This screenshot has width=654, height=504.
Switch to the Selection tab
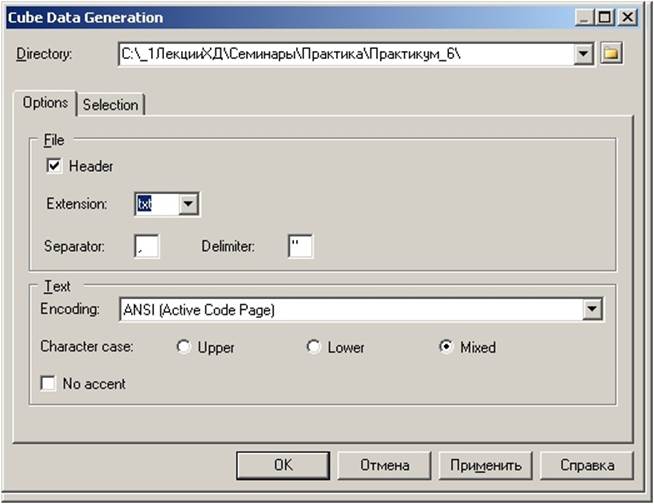[x=111, y=105]
